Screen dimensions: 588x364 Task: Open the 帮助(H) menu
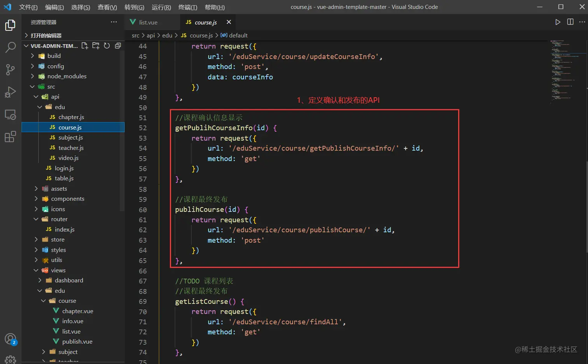[214, 7]
